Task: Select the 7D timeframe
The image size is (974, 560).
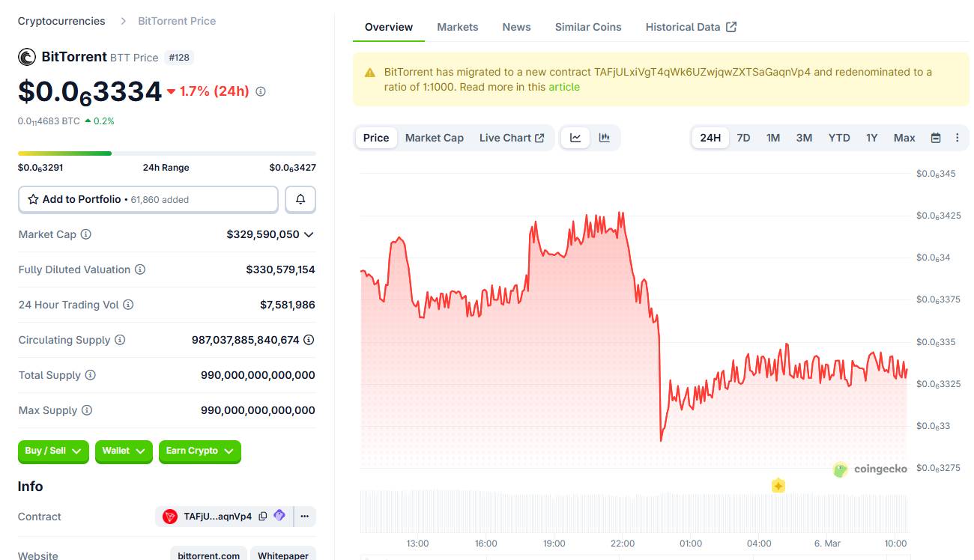Action: (743, 137)
